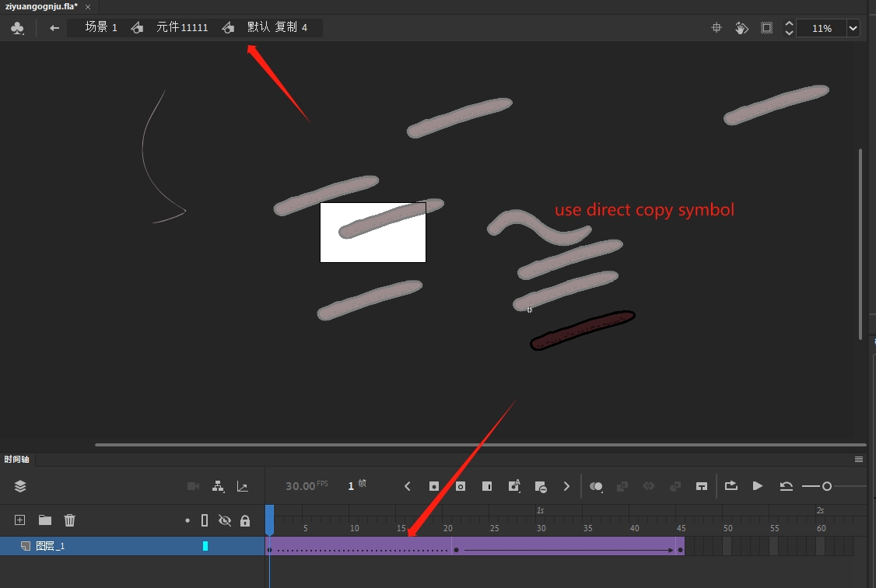
Task: Click the new folder icon in layers panel
Action: point(44,520)
